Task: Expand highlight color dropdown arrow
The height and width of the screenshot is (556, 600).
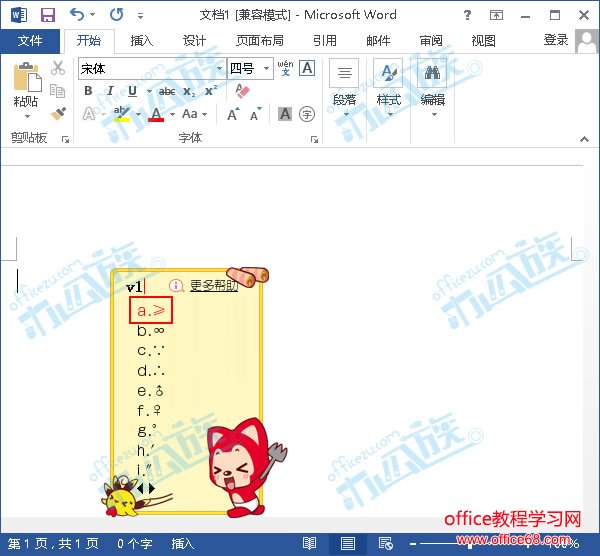Action: click(x=138, y=114)
